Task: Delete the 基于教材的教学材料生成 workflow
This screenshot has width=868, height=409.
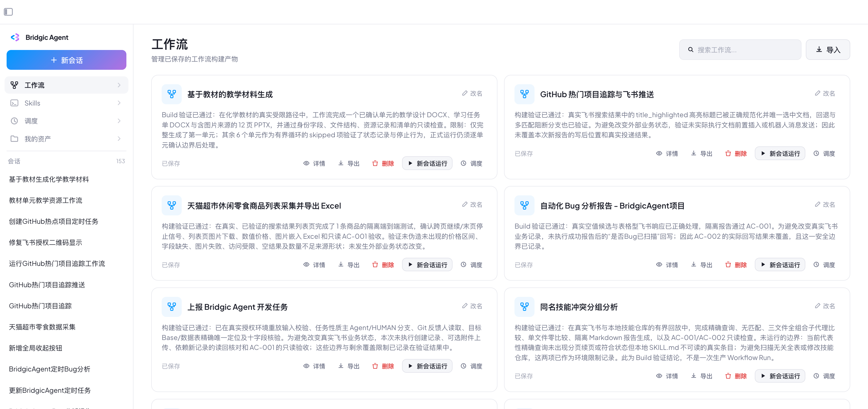Action: pos(383,163)
